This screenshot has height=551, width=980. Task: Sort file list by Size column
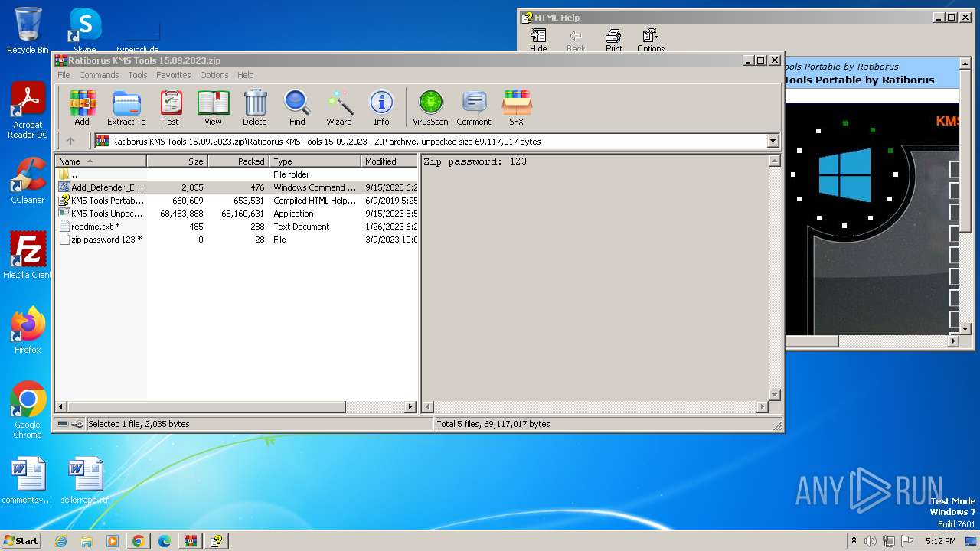(177, 161)
